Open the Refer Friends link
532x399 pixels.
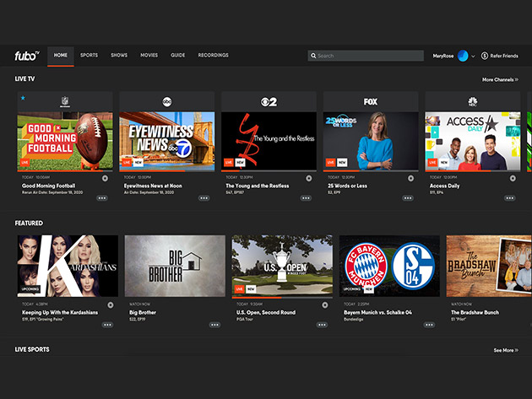504,56
